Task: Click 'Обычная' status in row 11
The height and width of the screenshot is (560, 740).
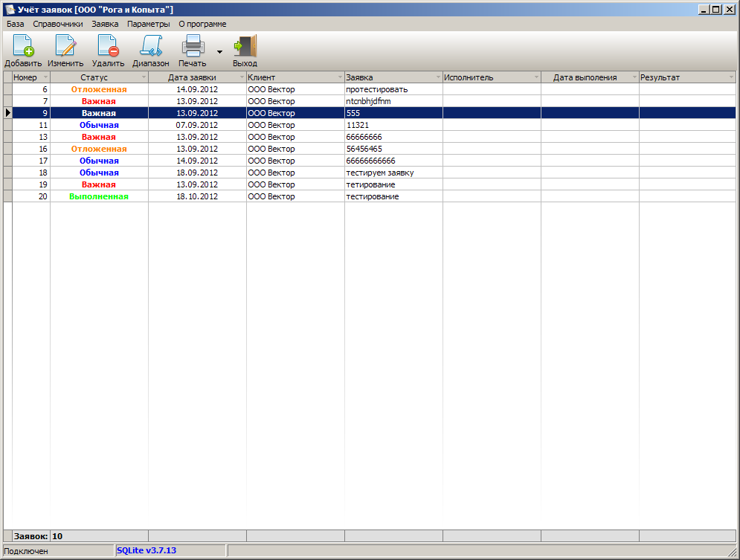Action: click(x=99, y=125)
